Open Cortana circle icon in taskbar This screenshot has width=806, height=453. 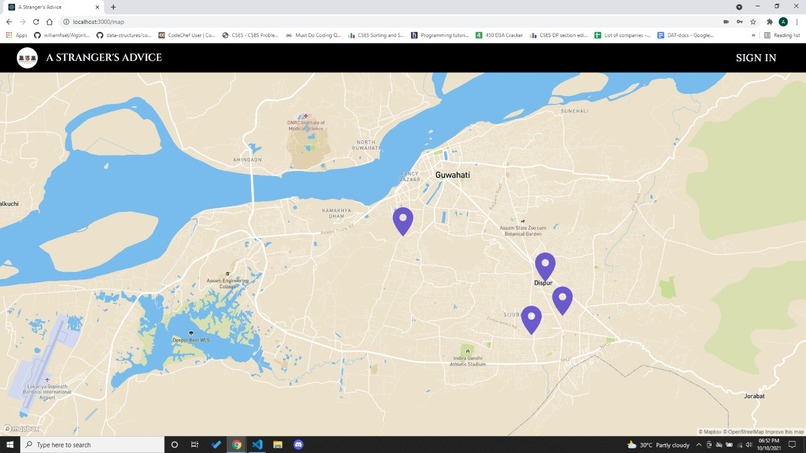click(174, 444)
